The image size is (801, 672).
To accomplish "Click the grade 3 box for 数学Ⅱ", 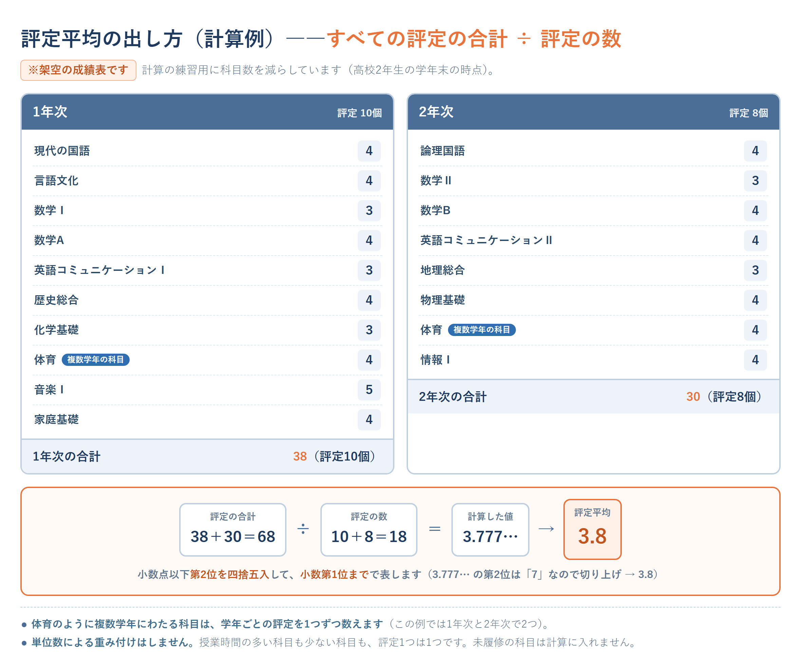I will coord(755,181).
